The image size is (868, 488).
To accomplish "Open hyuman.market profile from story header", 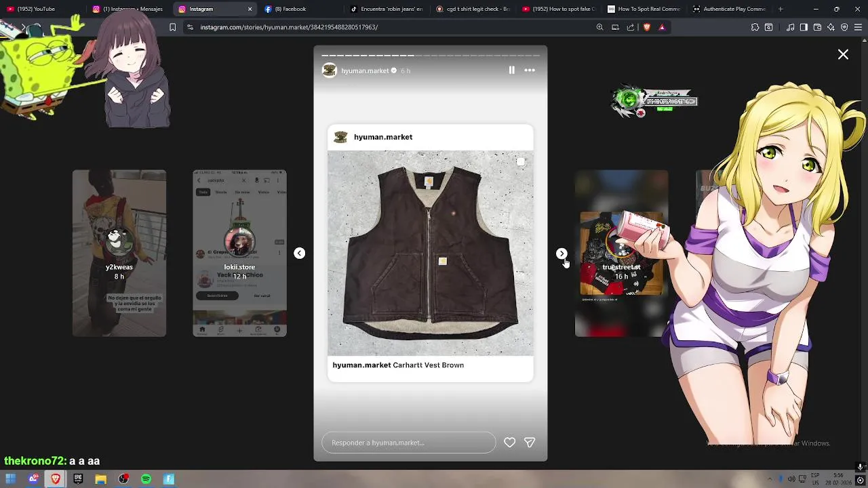I will click(365, 70).
